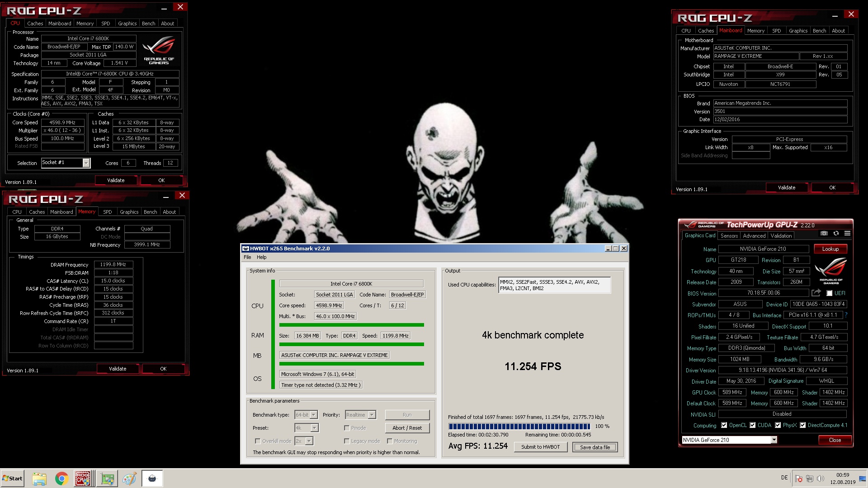868x488 pixels.
Task: Click the DE language indicator in taskbar
Action: tap(784, 478)
